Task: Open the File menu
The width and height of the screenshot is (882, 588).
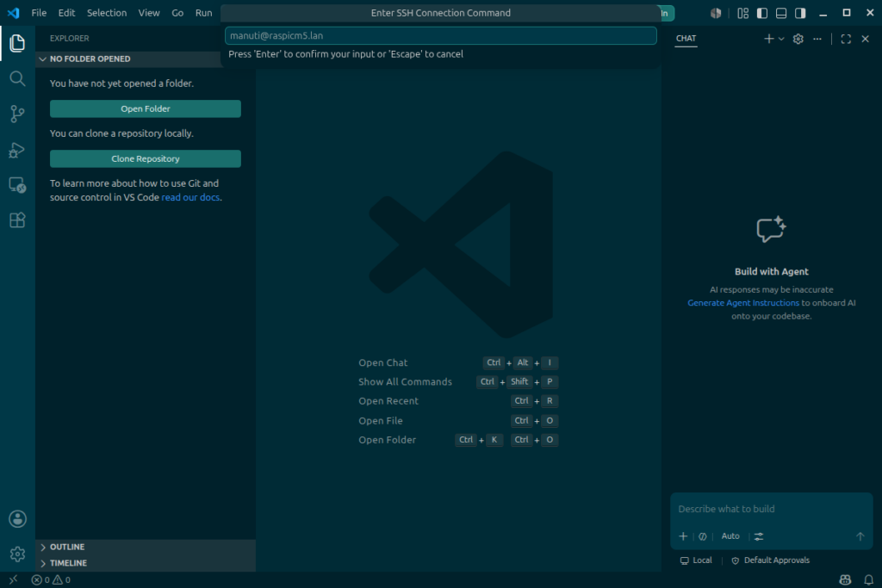Action: click(x=39, y=12)
